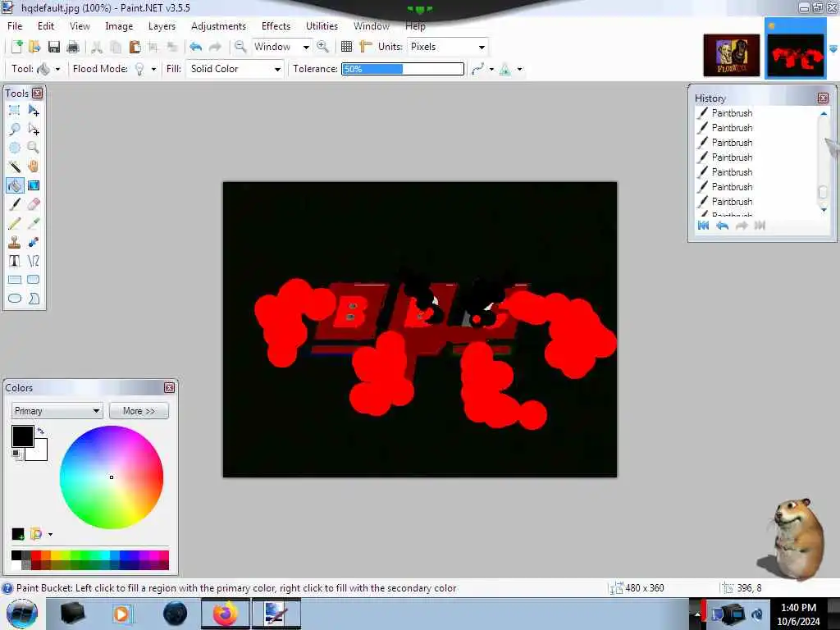Select the Ellipse shape tool
Screen dimensions: 840x630
[x=15, y=299]
